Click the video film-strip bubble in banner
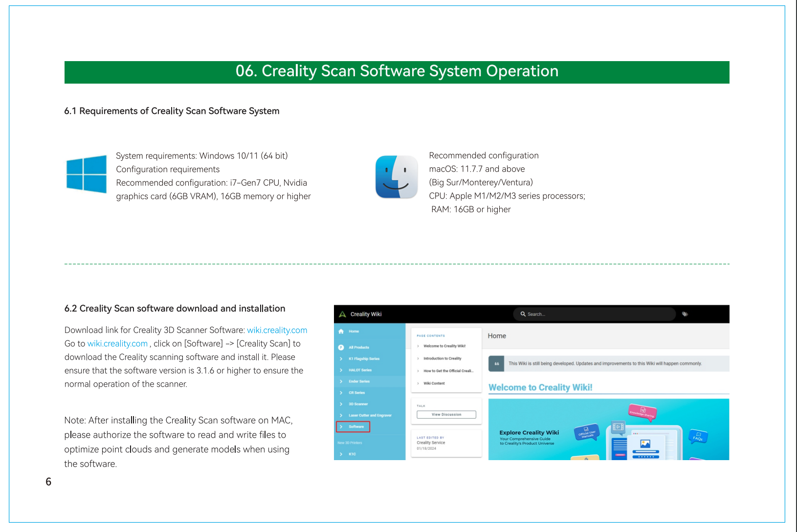This screenshot has height=532, width=797. 618,427
